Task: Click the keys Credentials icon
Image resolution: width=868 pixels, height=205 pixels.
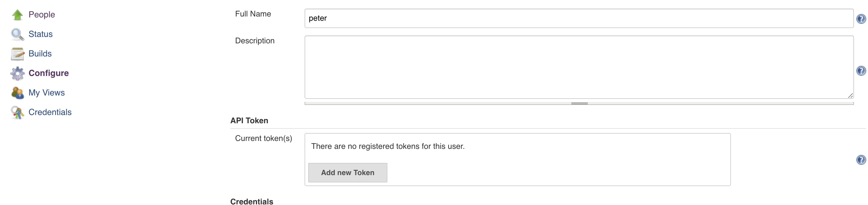Action: pyautogui.click(x=17, y=113)
